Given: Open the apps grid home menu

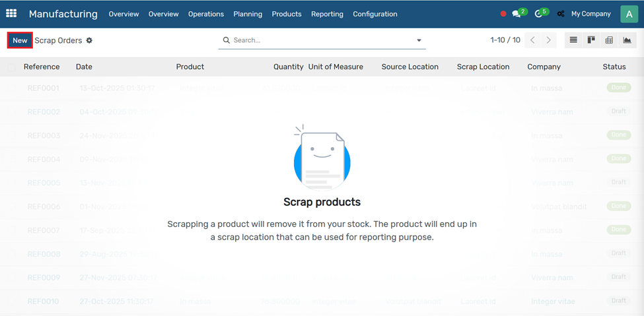Looking at the screenshot, I should pyautogui.click(x=11, y=14).
